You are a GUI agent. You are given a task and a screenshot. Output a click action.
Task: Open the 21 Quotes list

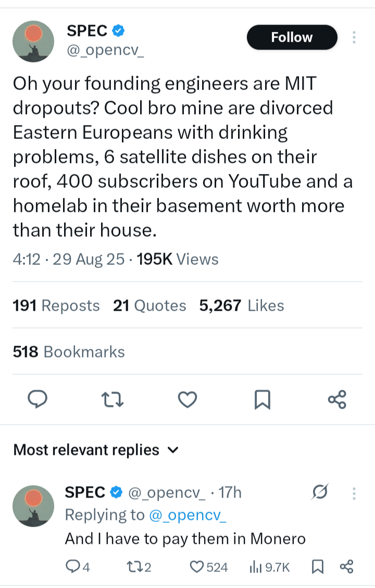tap(149, 305)
